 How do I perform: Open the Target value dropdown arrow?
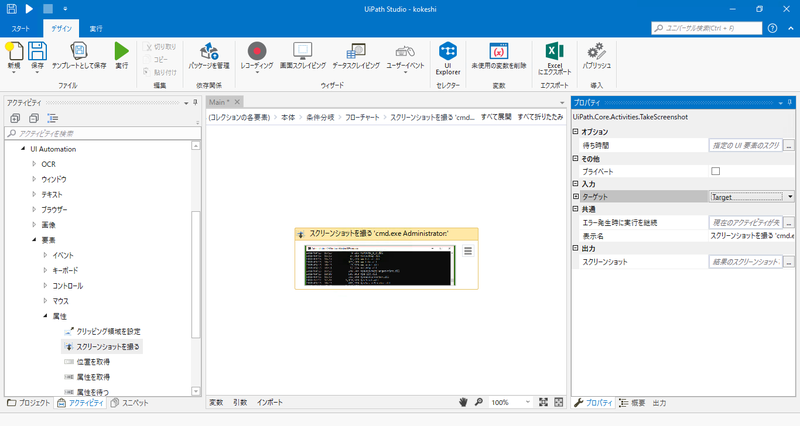(x=790, y=196)
